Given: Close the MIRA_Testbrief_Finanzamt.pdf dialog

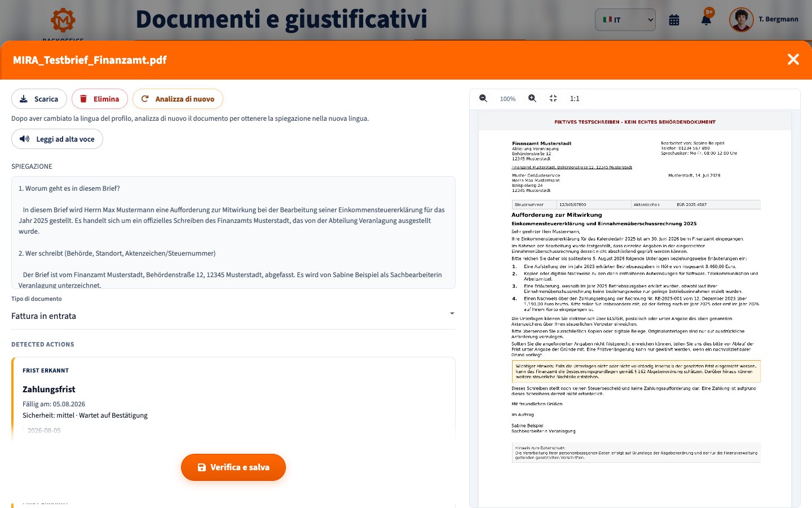Looking at the screenshot, I should tap(793, 59).
